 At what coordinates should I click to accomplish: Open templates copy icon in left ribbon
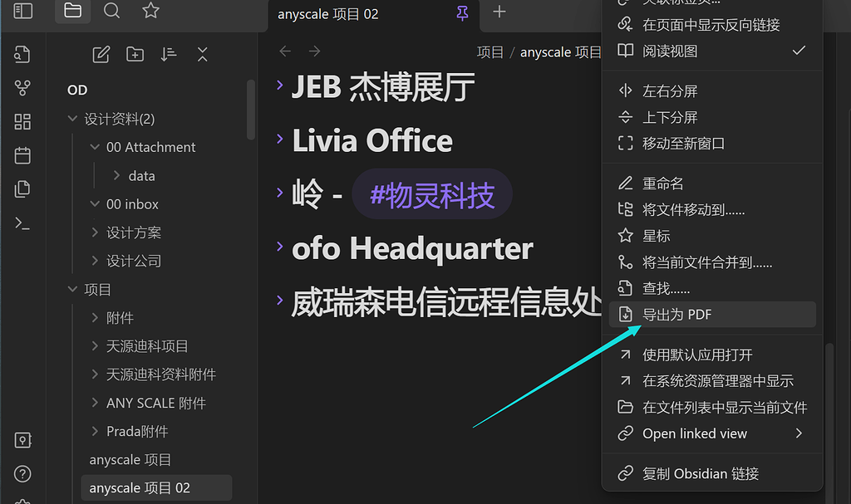coord(22,188)
